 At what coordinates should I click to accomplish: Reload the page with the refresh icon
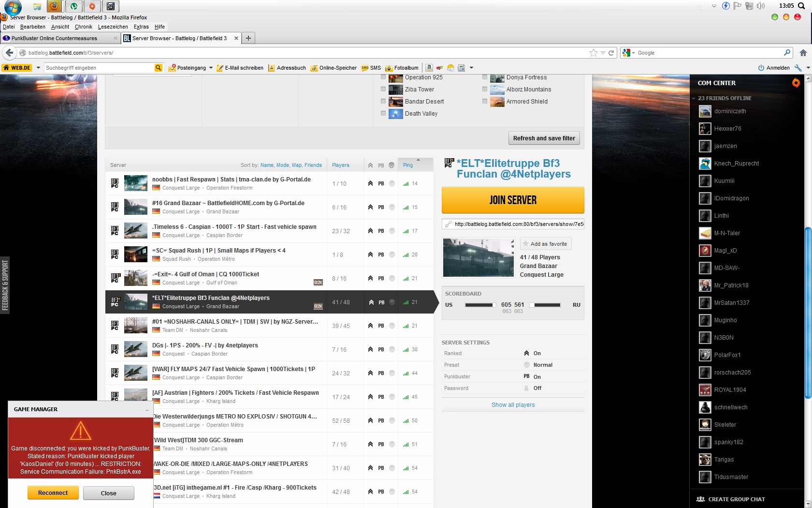point(611,53)
